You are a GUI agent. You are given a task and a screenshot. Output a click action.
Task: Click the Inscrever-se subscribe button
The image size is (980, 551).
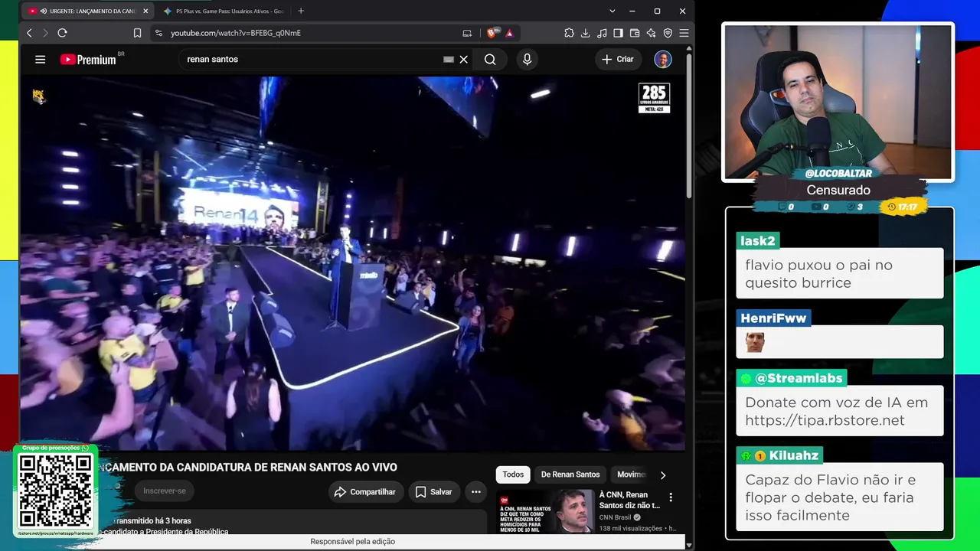(x=165, y=491)
